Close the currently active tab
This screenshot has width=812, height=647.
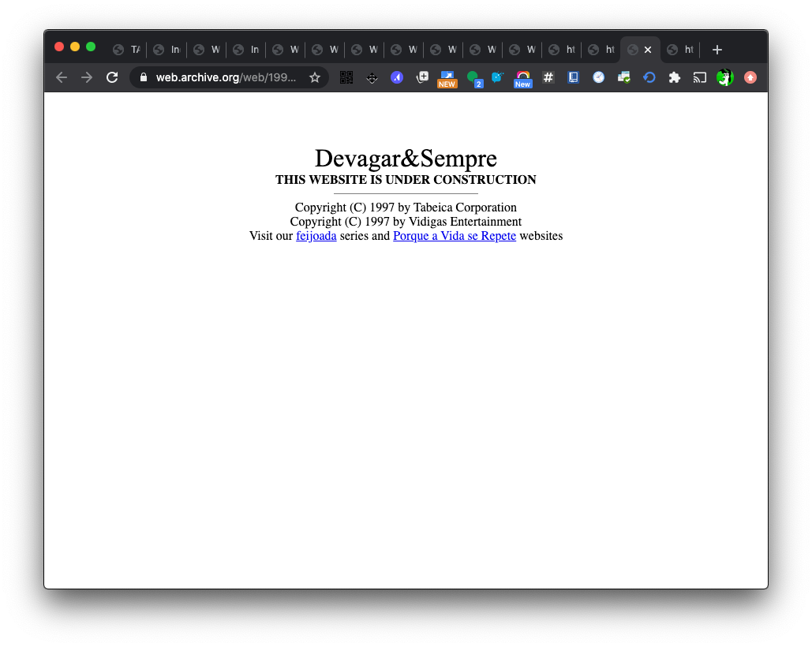pyautogui.click(x=648, y=50)
